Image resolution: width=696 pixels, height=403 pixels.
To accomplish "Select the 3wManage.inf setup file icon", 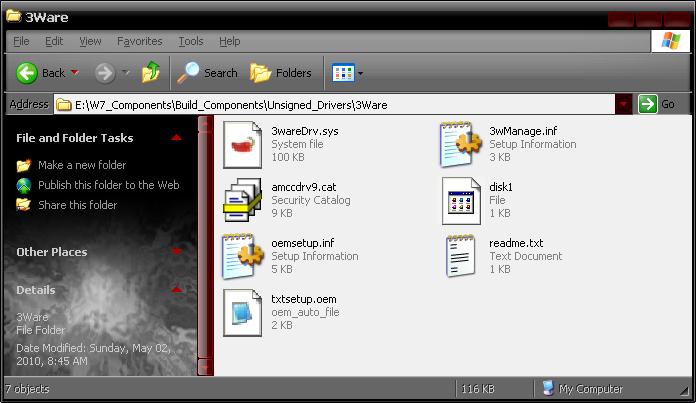I will point(461,144).
